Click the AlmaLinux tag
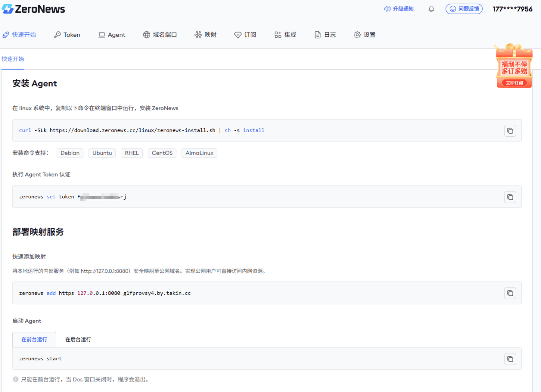This screenshot has width=541, height=392. point(199,153)
